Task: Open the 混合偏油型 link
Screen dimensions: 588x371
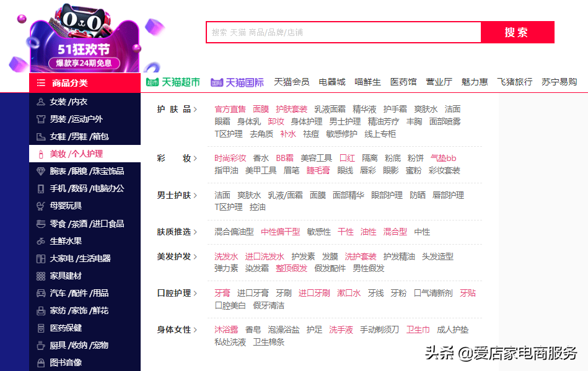Action: pos(234,232)
